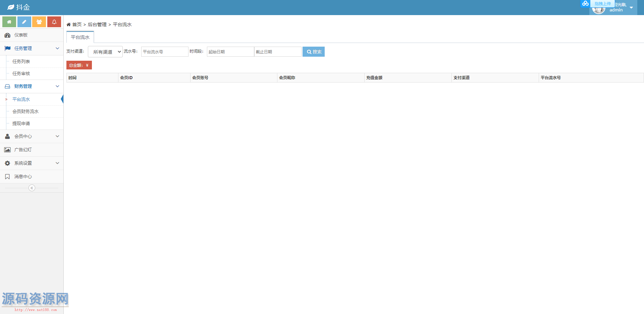Click the orange users shortcut button
The width and height of the screenshot is (644, 314).
point(39,22)
